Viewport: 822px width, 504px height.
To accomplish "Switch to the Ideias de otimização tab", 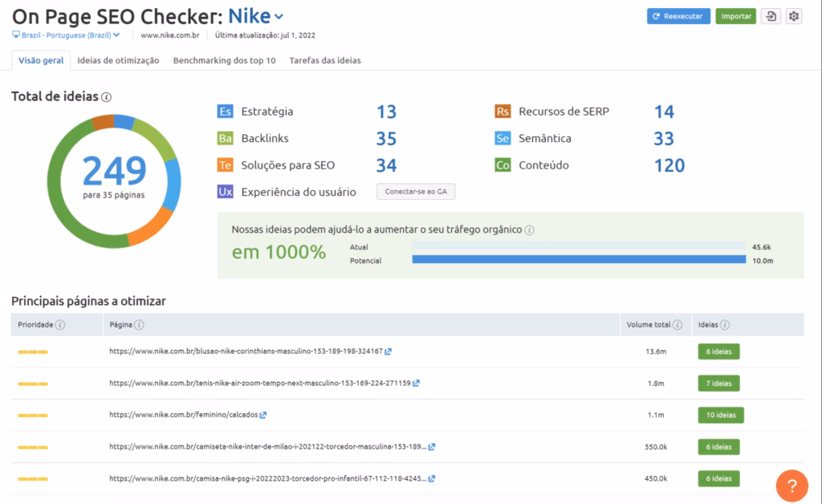I will [117, 60].
